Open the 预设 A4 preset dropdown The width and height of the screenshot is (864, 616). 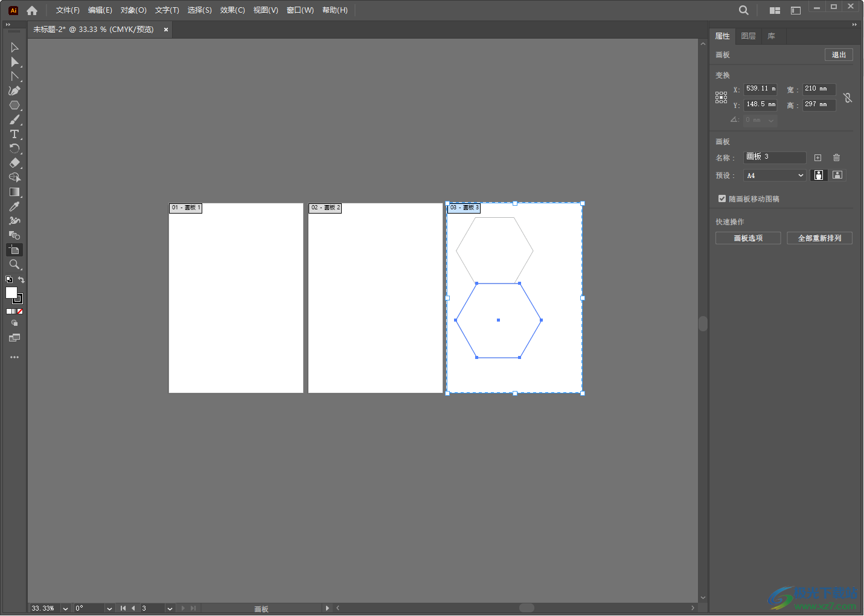coord(775,176)
